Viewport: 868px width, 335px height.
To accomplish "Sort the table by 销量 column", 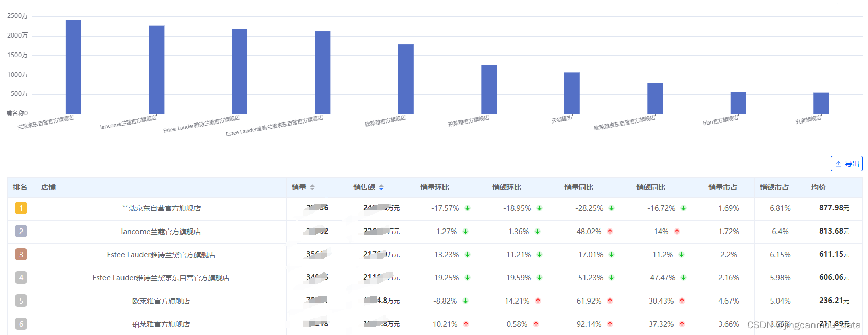I will 312,187.
